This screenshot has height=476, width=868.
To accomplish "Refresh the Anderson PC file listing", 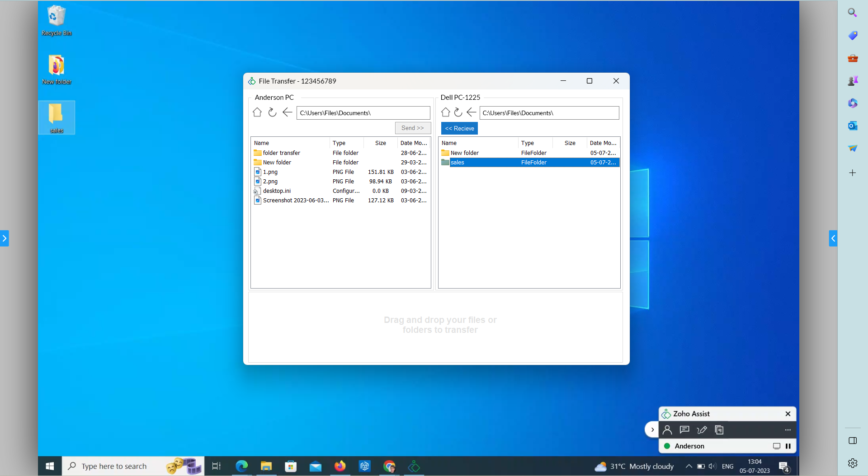I will [x=272, y=112].
